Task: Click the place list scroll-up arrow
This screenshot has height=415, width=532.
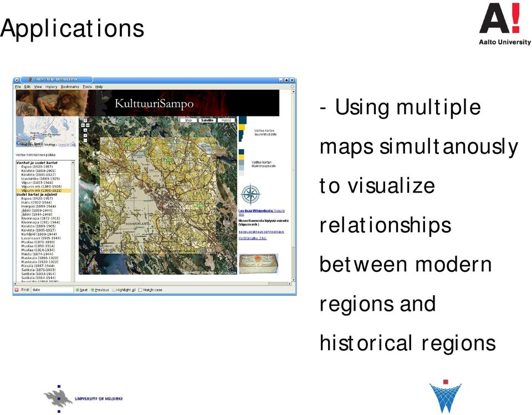Action: coord(73,163)
